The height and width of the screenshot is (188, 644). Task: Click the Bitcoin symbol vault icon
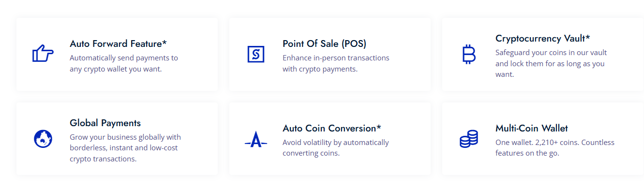(469, 54)
